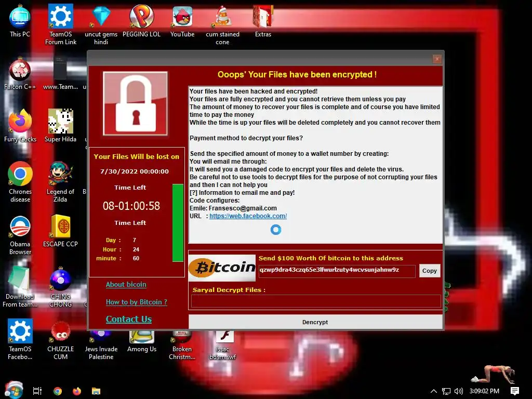The image size is (532, 399).
Task: Click the Ooops' Your Files have been encrypted heading
Action: coord(297,75)
